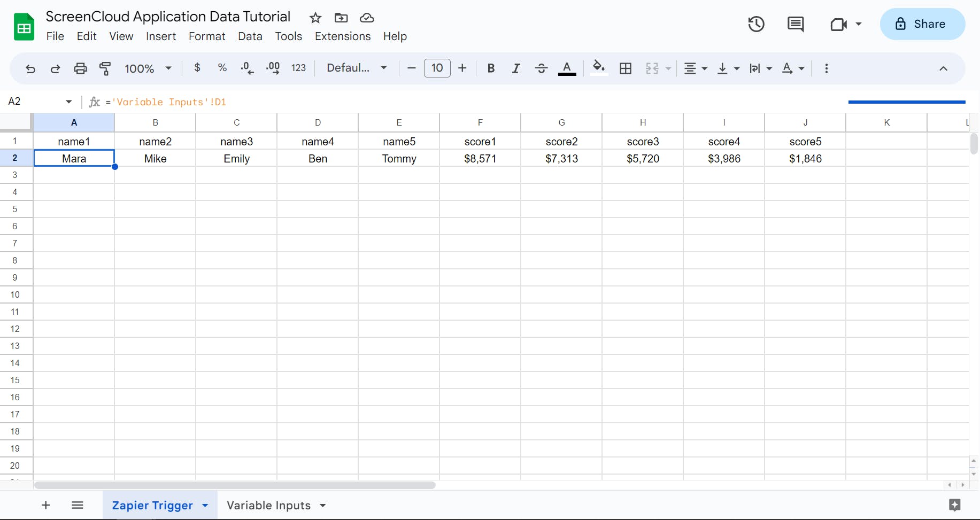Screen dimensions: 980x520
Task: Open horizontal align dropdown
Action: click(696, 68)
